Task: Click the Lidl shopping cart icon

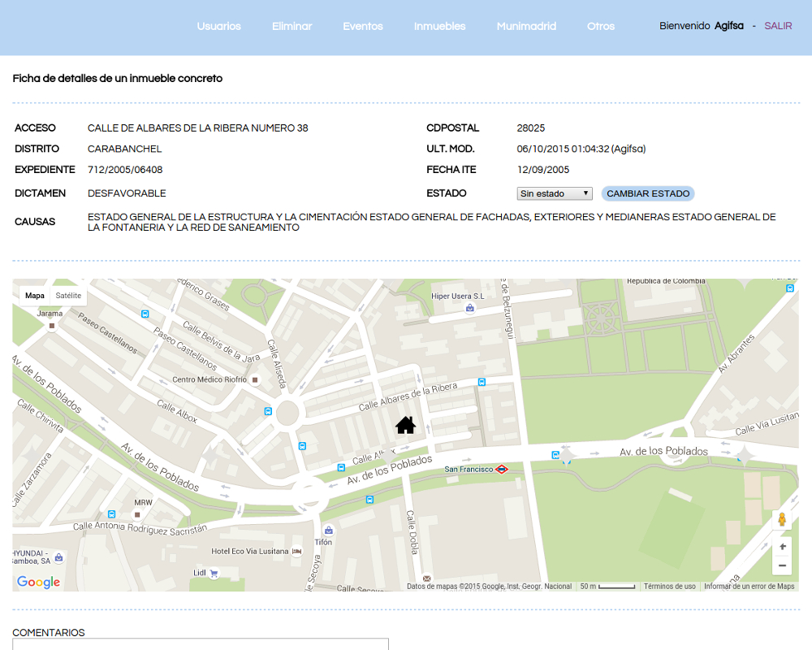Action: [214, 573]
